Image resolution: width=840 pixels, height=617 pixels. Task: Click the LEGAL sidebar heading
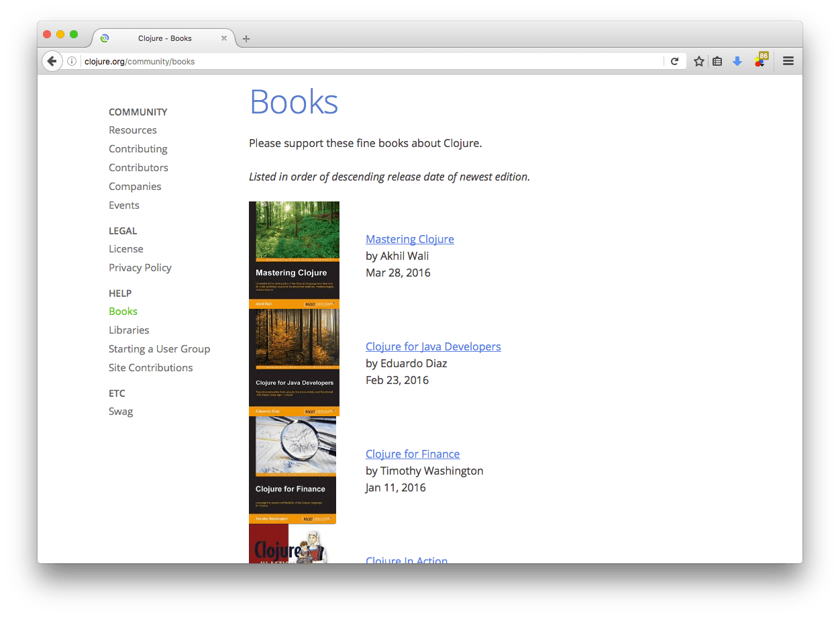123,231
